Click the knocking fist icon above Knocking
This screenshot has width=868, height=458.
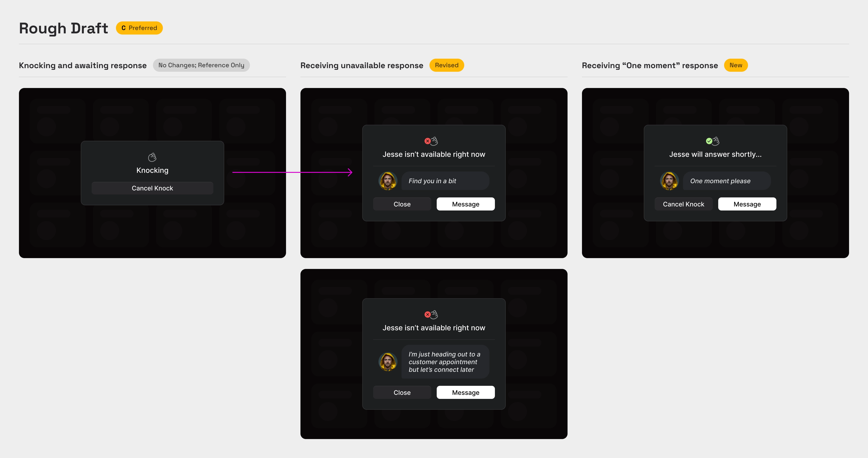point(152,157)
